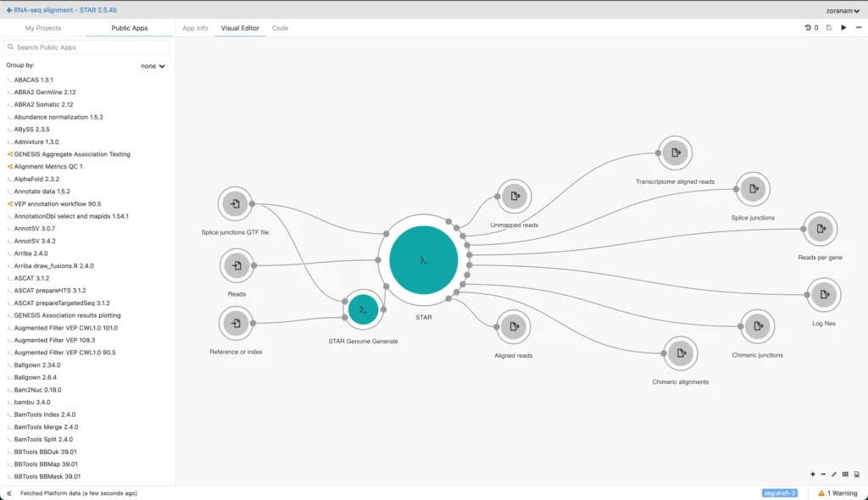Select the GENESIS Aggregate Association Testing workflow
Screen dimensions: 868x500
(72, 154)
